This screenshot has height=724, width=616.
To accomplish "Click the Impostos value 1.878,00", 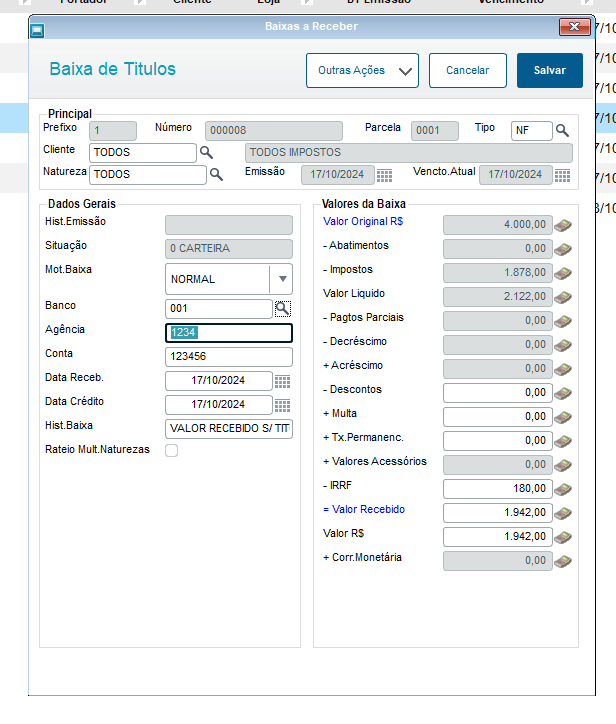I will point(497,273).
